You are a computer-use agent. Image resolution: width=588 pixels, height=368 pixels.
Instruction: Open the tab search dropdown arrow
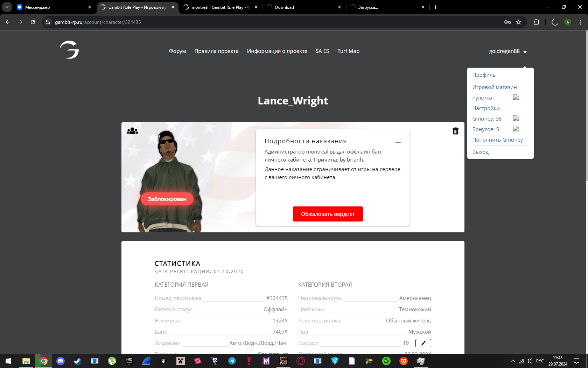pos(7,7)
